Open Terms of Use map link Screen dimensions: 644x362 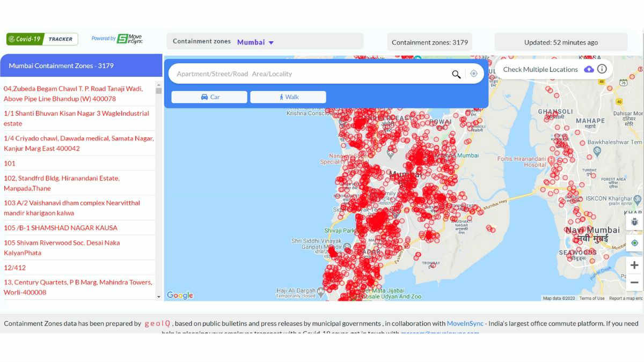click(591, 298)
